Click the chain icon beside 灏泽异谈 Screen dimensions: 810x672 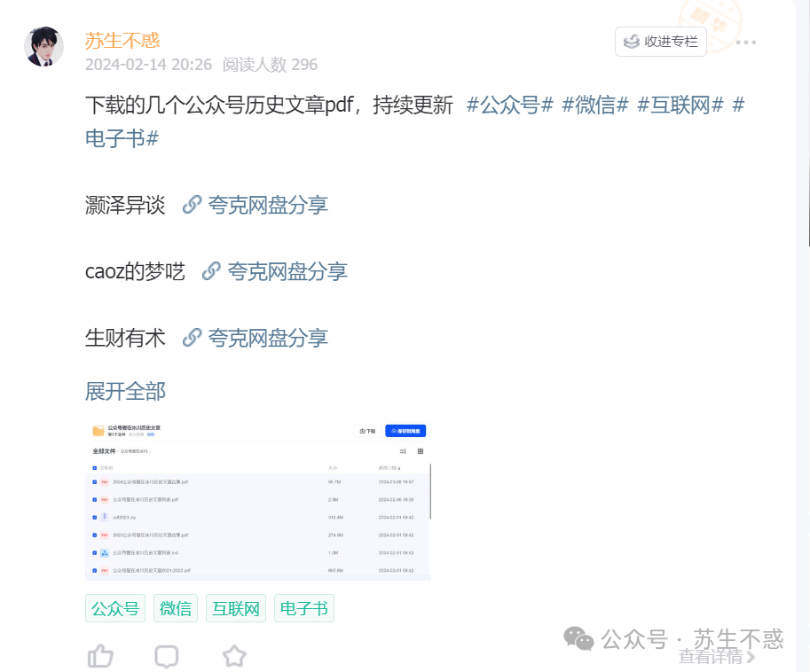[193, 205]
